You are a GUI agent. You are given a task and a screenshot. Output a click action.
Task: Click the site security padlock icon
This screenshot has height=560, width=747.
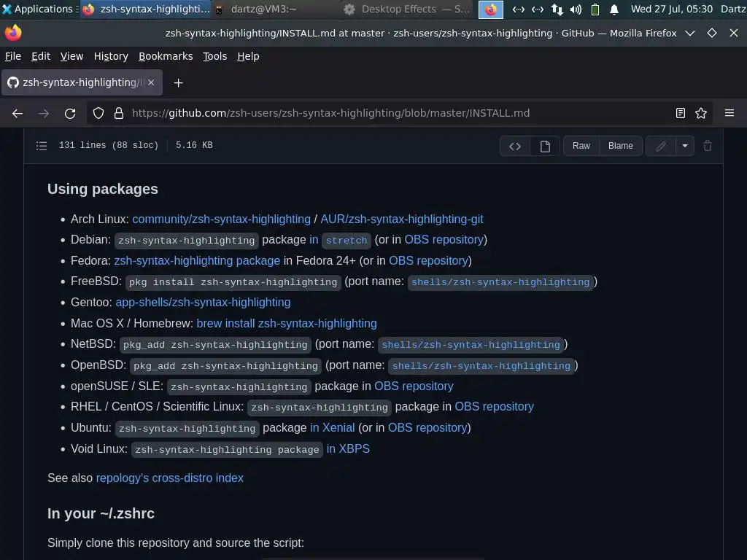click(119, 113)
